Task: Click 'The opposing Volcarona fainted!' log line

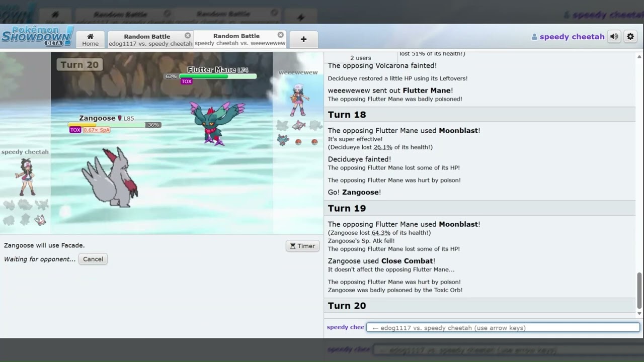Action: (x=382, y=65)
